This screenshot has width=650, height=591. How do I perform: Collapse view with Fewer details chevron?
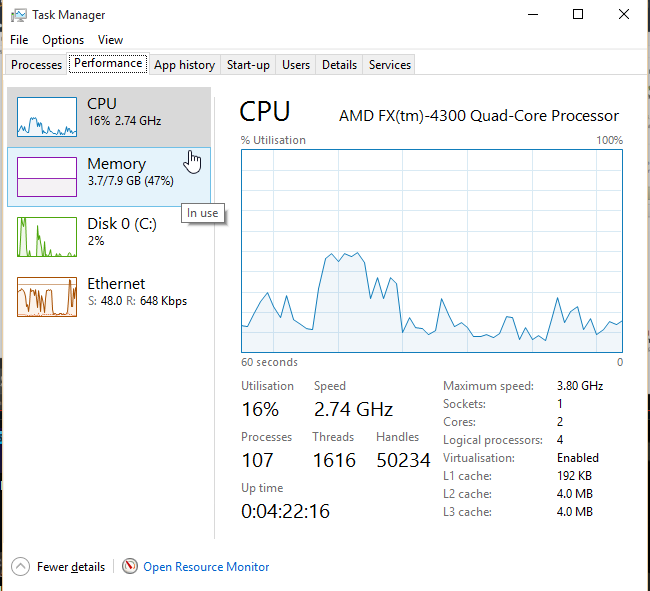pos(20,567)
